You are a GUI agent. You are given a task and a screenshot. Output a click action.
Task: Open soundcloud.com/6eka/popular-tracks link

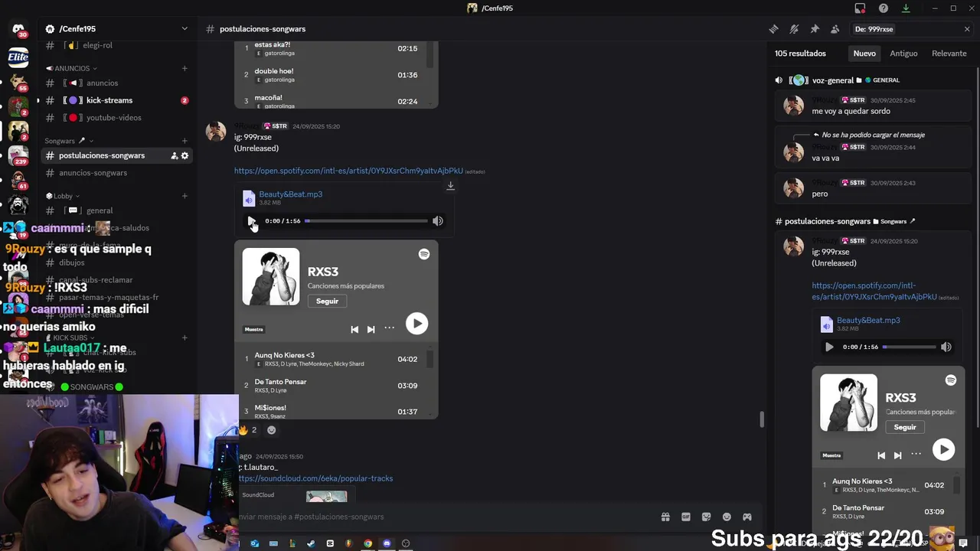pos(315,478)
